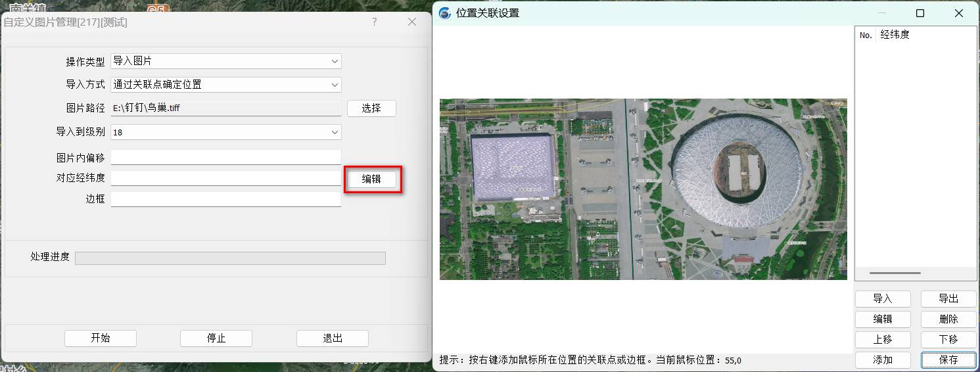
Task: Click the 处理进度 progress bar
Action: tap(230, 258)
